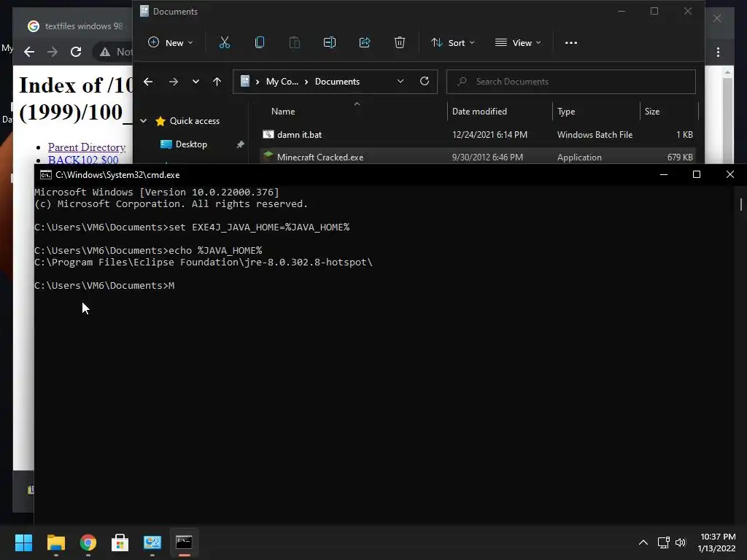Image resolution: width=747 pixels, height=560 pixels.
Task: Open the clock showing 10:37 PM
Action: (x=717, y=542)
